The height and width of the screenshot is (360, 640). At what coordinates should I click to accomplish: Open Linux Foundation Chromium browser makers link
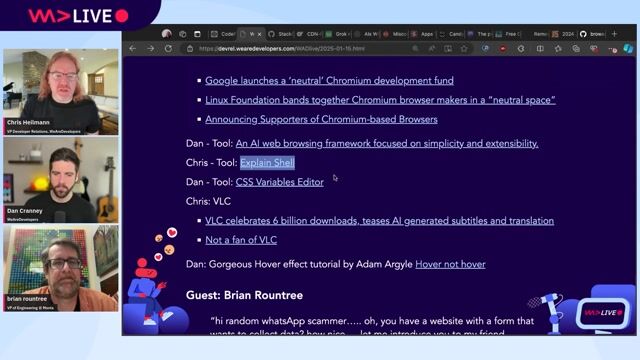(x=380, y=100)
